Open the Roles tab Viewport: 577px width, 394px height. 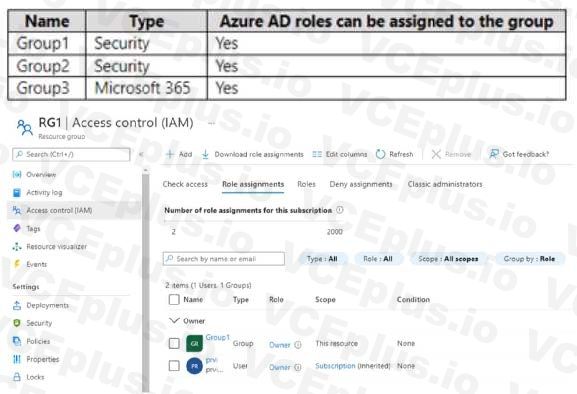306,184
